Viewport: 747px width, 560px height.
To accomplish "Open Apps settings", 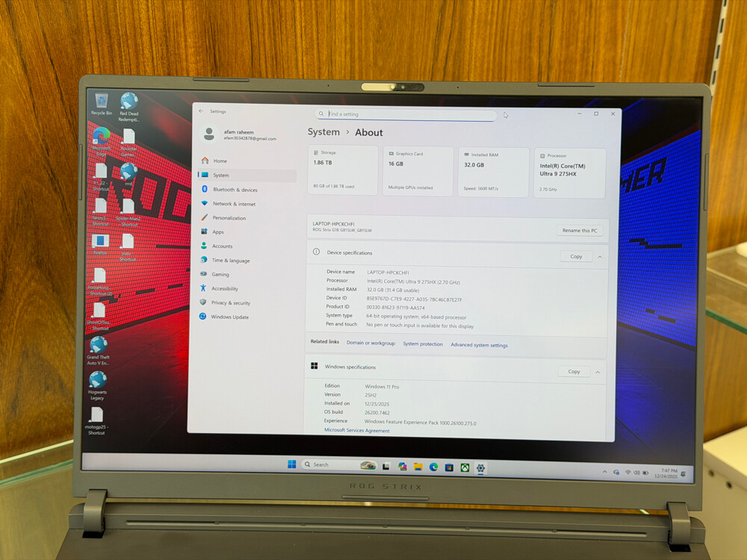I will (x=247, y=232).
